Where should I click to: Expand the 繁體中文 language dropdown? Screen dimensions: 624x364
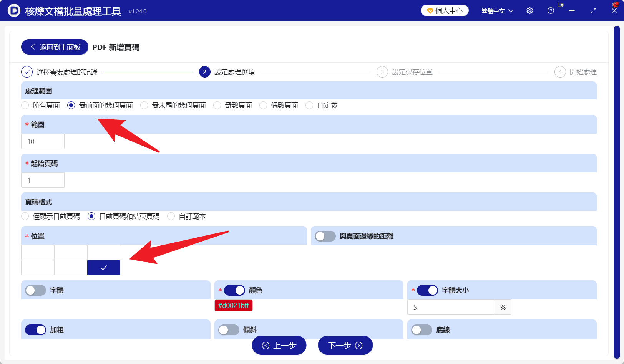[x=497, y=11]
